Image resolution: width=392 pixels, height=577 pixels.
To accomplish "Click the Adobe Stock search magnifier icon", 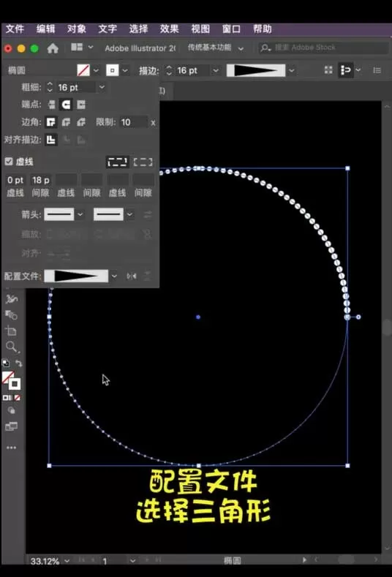I will coord(265,48).
